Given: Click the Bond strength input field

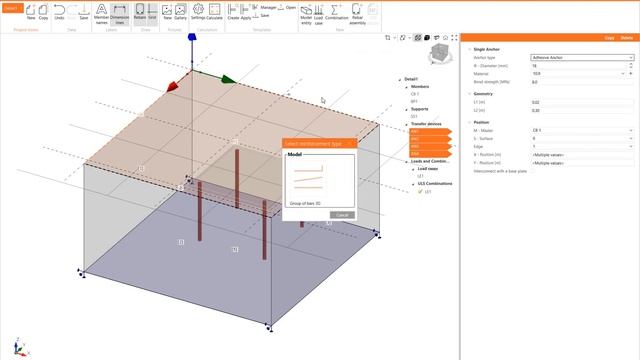Looking at the screenshot, I should 582,82.
